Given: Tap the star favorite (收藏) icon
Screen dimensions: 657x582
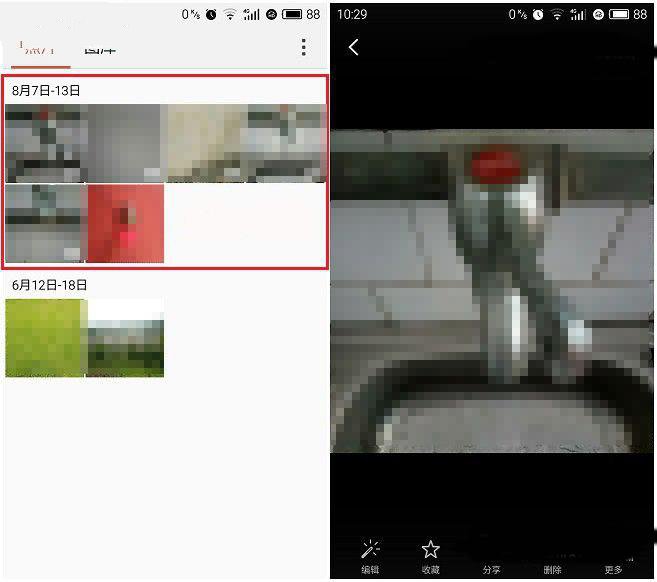Looking at the screenshot, I should coord(430,549).
